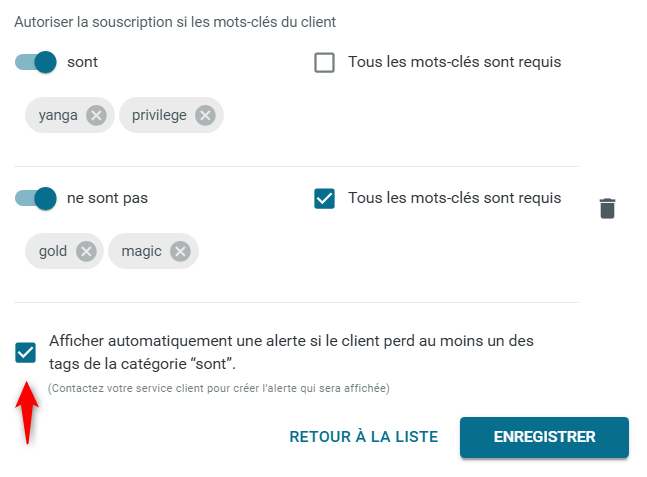The height and width of the screenshot is (477, 647).
Task: Remove the yanga keyword chip
Action: (96, 115)
